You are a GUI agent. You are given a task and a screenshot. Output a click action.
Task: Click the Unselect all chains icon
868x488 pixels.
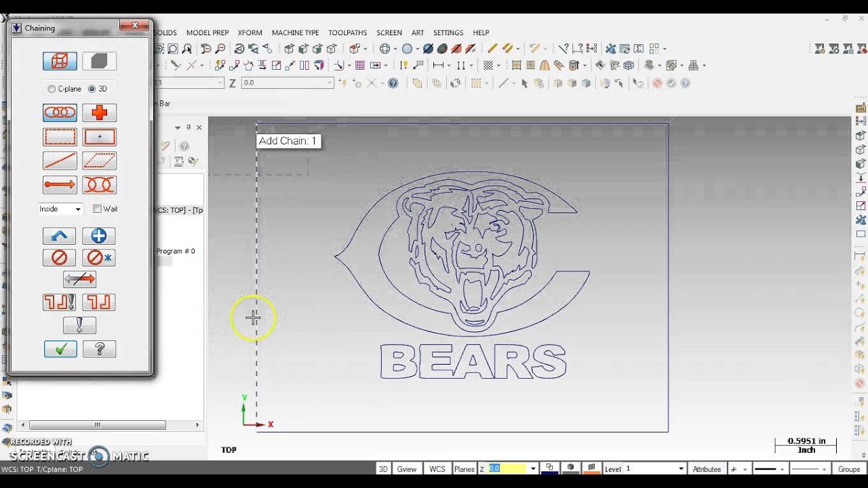pyautogui.click(x=99, y=258)
